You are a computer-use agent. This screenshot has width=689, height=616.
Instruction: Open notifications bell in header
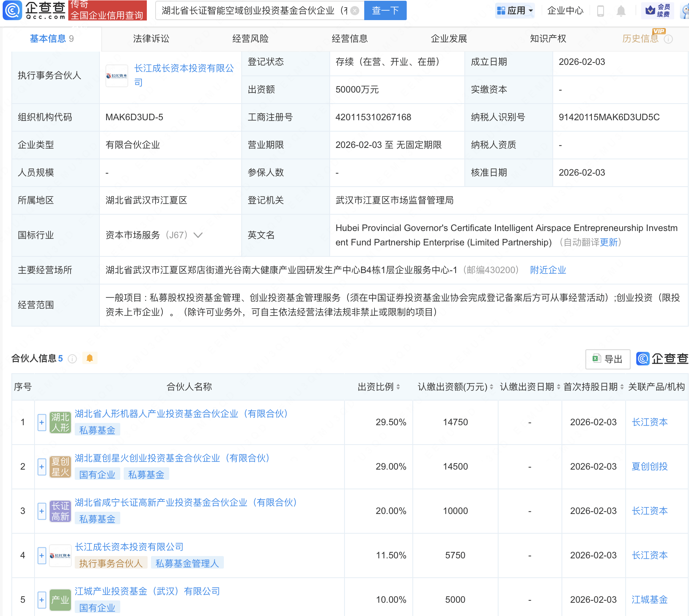click(x=621, y=11)
